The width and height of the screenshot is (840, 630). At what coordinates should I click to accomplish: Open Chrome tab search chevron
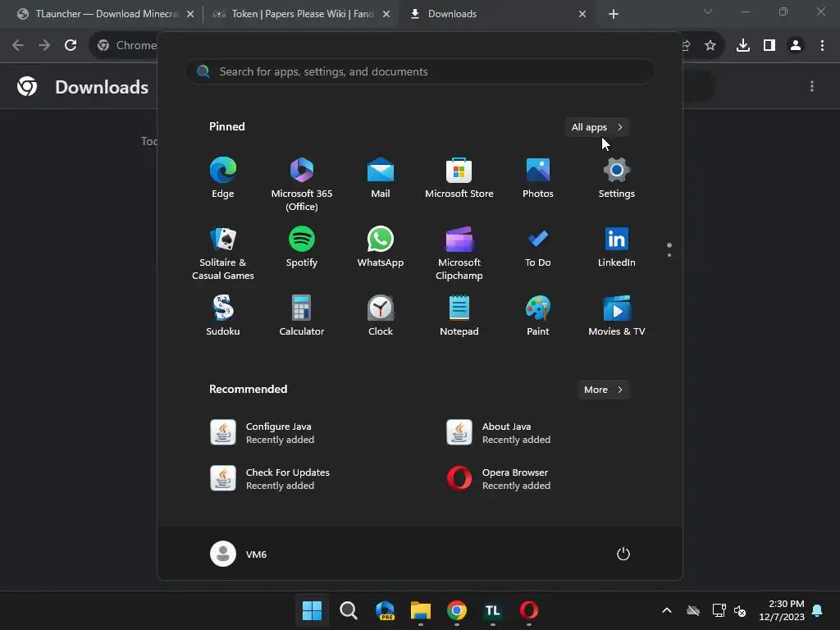pos(708,11)
